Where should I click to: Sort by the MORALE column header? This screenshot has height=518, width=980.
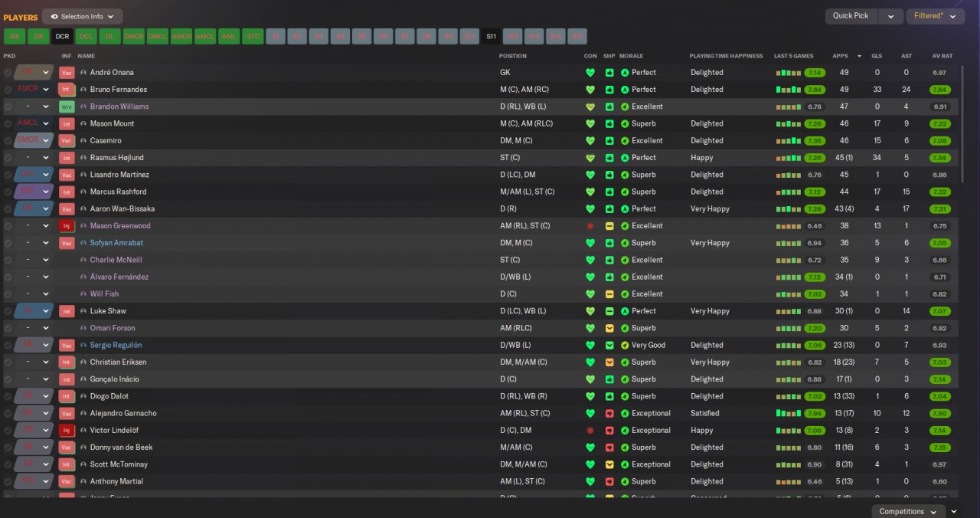pos(631,56)
